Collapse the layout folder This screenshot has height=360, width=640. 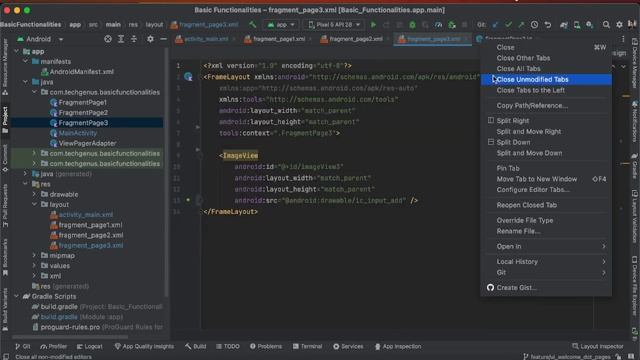34,204
